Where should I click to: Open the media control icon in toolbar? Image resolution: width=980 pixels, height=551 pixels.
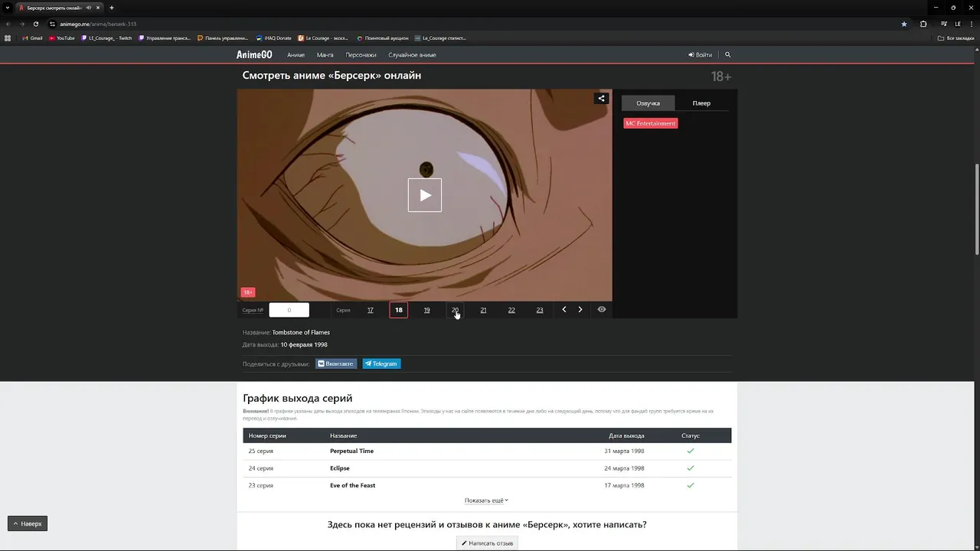click(944, 24)
